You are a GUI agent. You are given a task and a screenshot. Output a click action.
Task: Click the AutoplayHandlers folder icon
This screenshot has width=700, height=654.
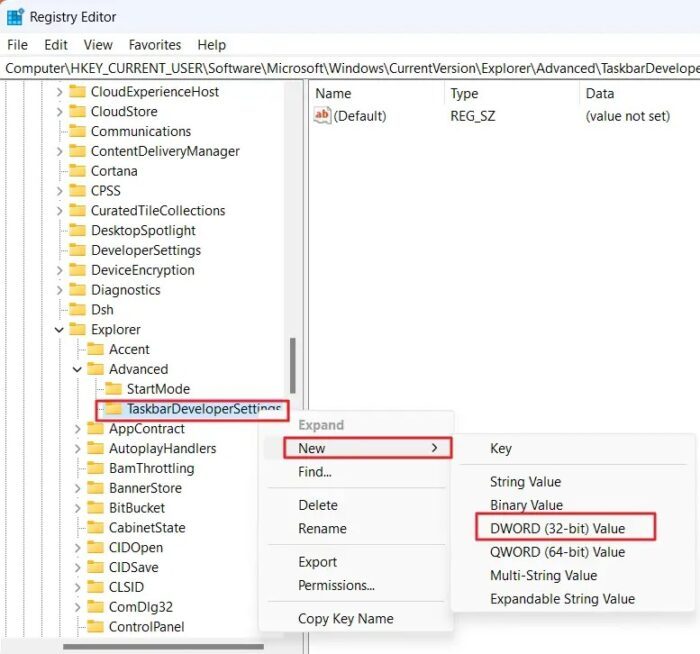[95, 448]
